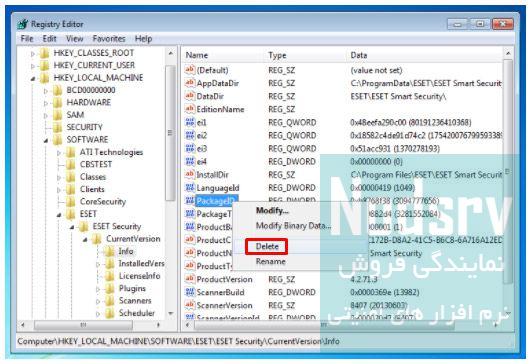Viewport: 530px width, 364px height.
Task: Click the SOFTWARE folder icon
Action: [x=58, y=140]
